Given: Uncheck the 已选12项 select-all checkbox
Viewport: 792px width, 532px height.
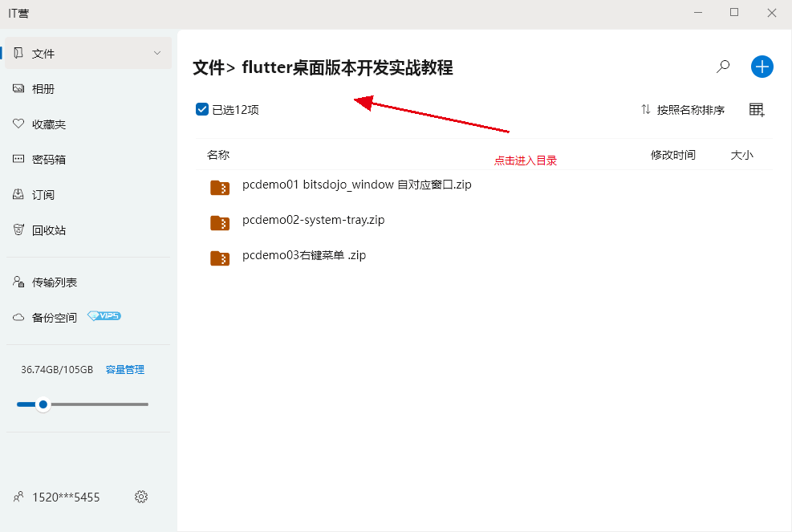Looking at the screenshot, I should point(202,109).
